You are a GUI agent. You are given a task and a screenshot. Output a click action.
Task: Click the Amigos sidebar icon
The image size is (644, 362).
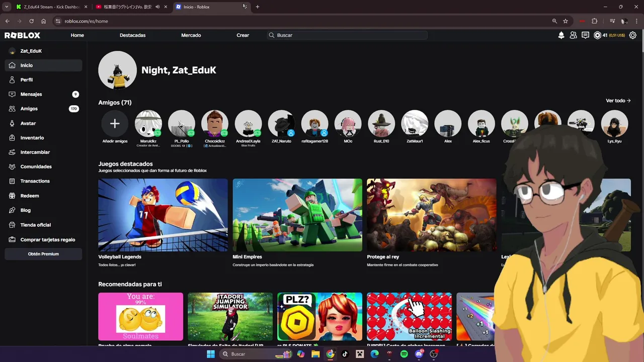coord(12,109)
